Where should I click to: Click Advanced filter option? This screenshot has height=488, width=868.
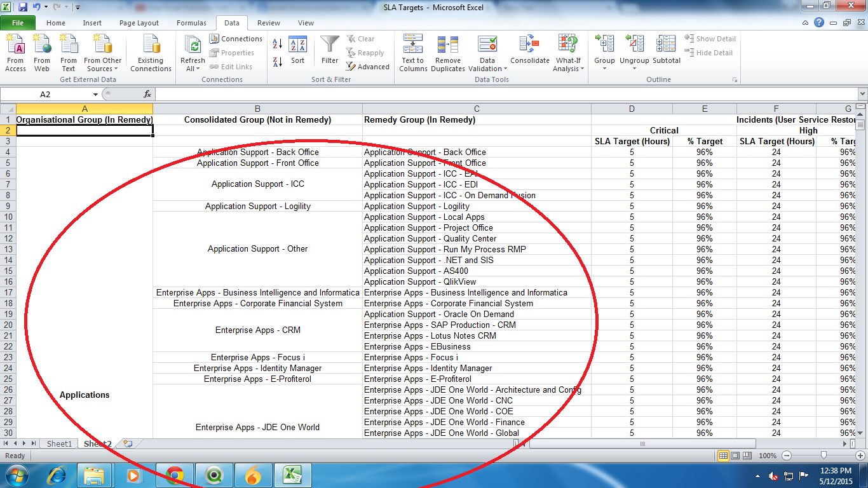tap(368, 67)
